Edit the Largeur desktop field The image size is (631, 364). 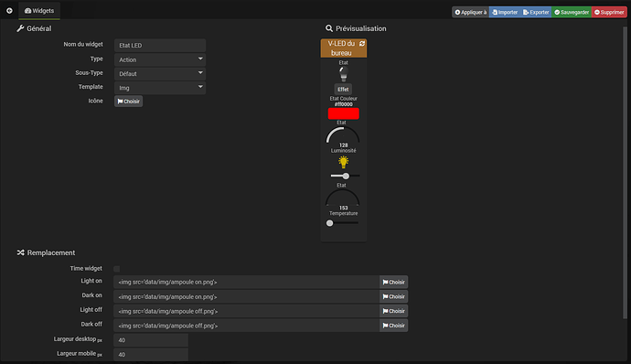(x=151, y=340)
